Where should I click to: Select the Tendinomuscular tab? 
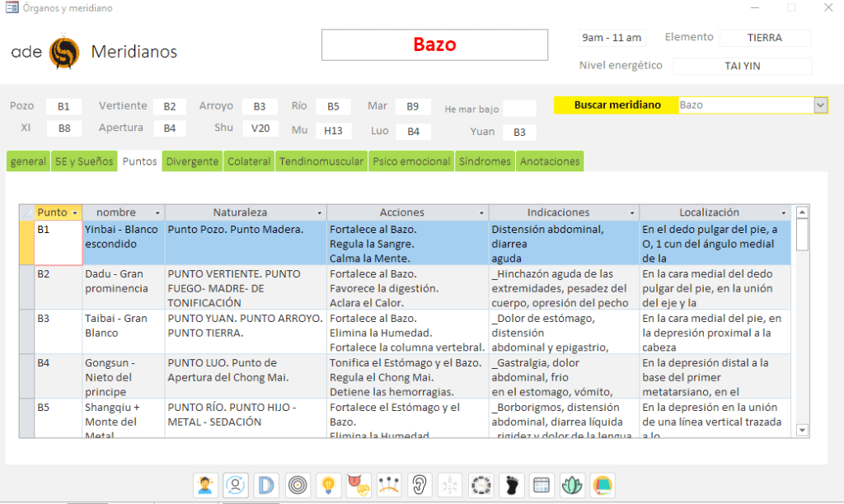tap(321, 161)
